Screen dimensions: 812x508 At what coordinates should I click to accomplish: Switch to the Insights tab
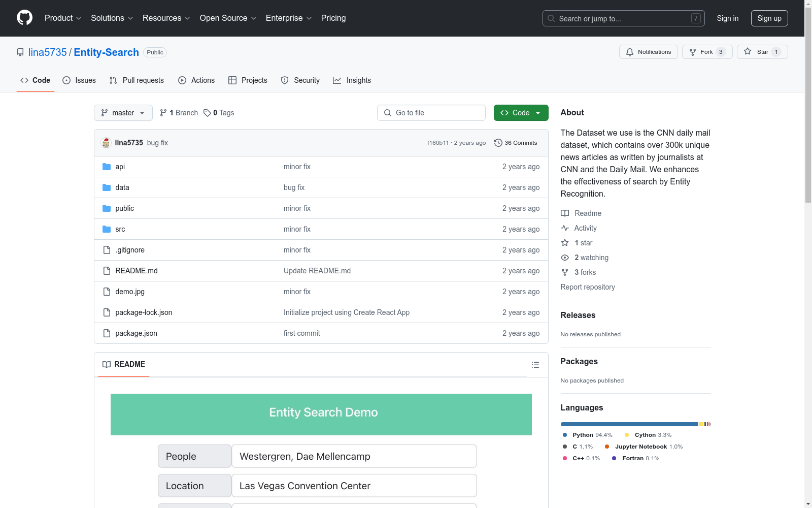coord(352,80)
